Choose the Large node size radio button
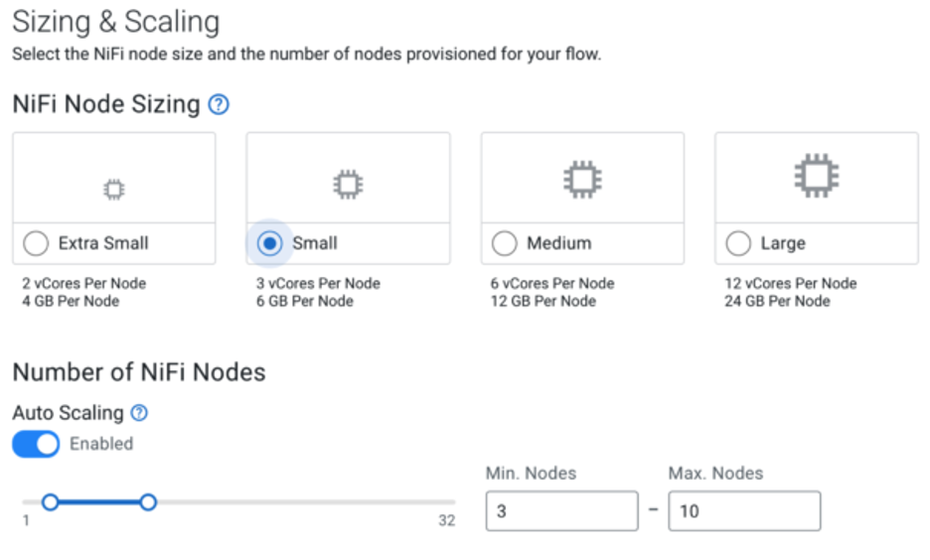The height and width of the screenshot is (560, 930). (738, 243)
